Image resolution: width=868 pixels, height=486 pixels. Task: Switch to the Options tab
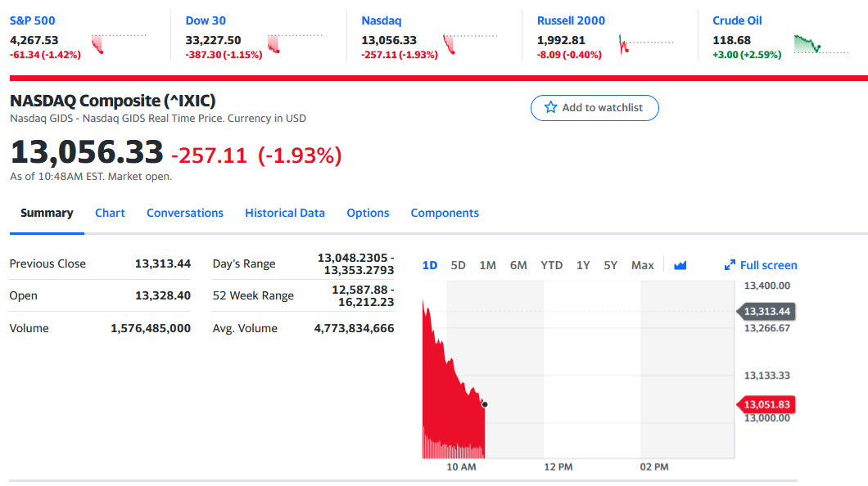tap(368, 213)
